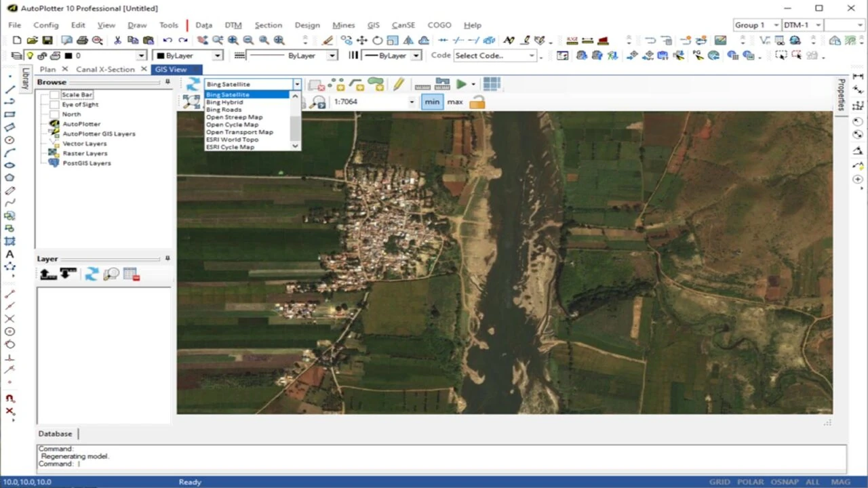Click the Cut scissors icon
This screenshot has width=868, height=488.
[x=117, y=40]
